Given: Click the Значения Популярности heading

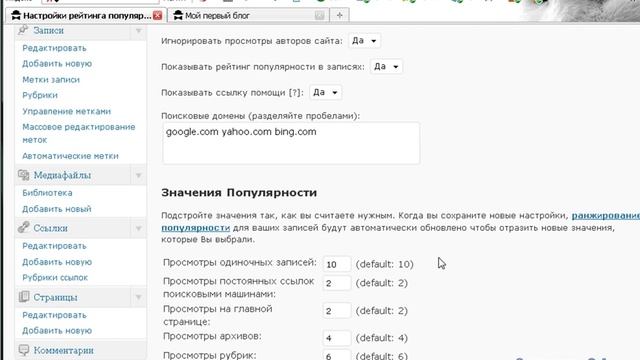Looking at the screenshot, I should click(239, 192).
